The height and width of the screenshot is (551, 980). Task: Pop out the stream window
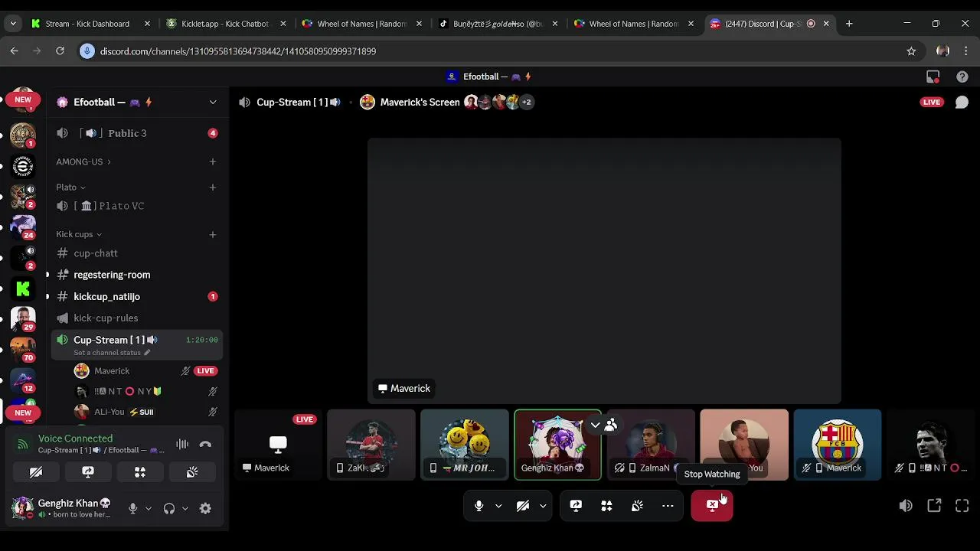click(934, 506)
